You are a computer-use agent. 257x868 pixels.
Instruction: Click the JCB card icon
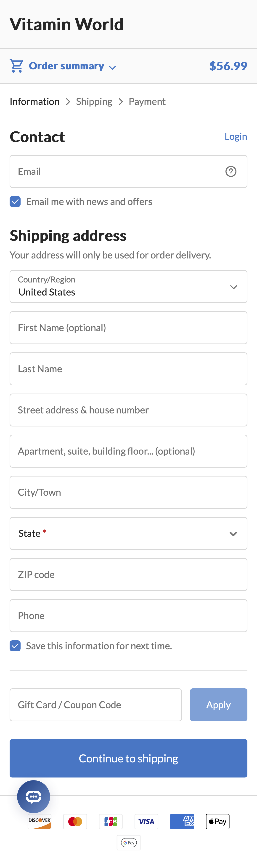(x=111, y=822)
